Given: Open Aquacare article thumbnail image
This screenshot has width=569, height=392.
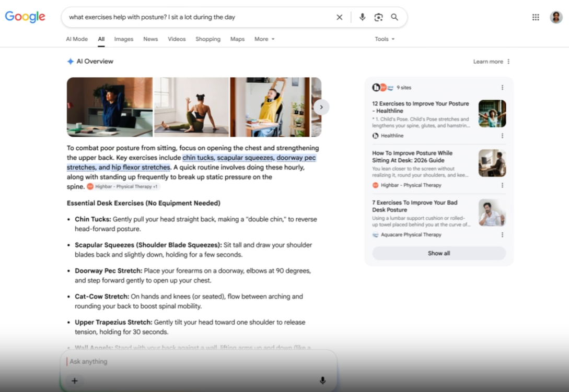Looking at the screenshot, I should [492, 212].
